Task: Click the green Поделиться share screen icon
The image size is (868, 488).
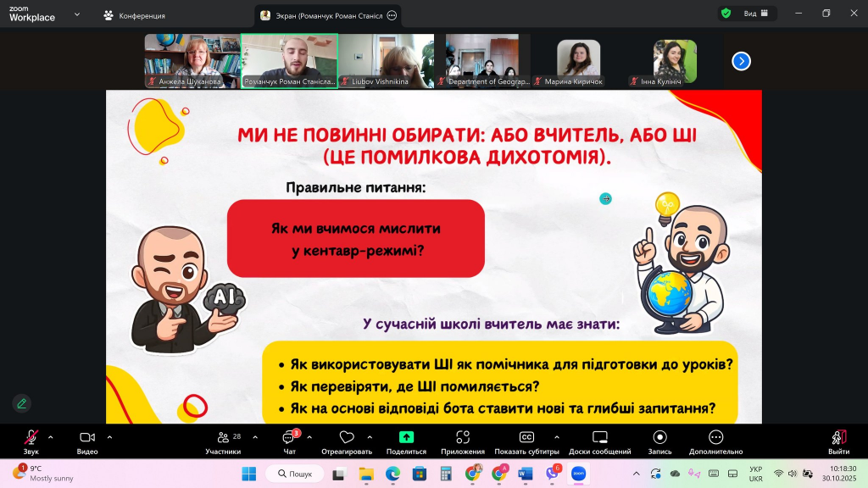Action: (406, 438)
